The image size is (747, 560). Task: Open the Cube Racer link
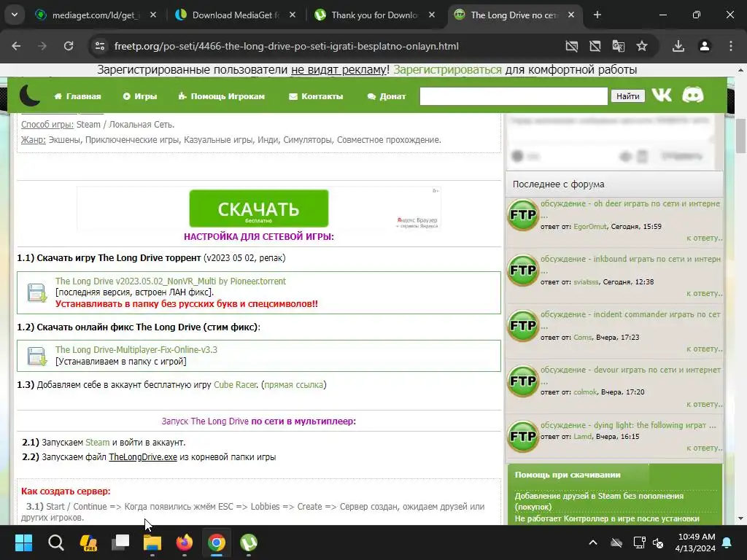coord(236,385)
